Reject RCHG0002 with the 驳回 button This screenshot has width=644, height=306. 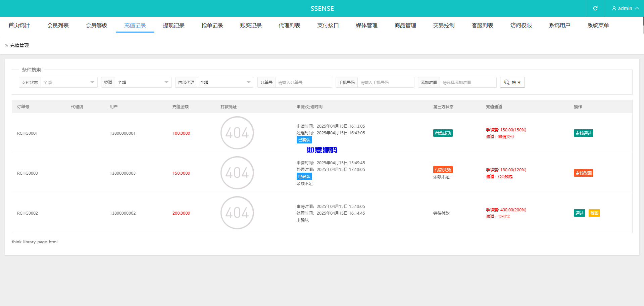point(594,213)
